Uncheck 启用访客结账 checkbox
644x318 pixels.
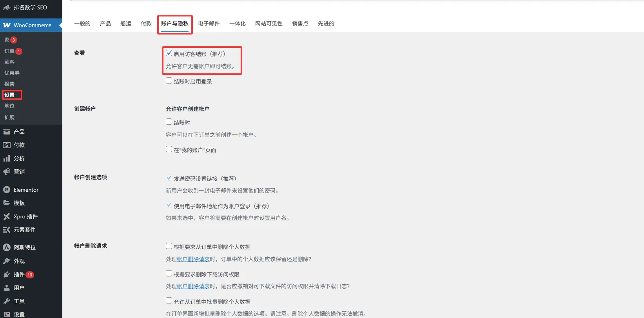[x=169, y=53]
